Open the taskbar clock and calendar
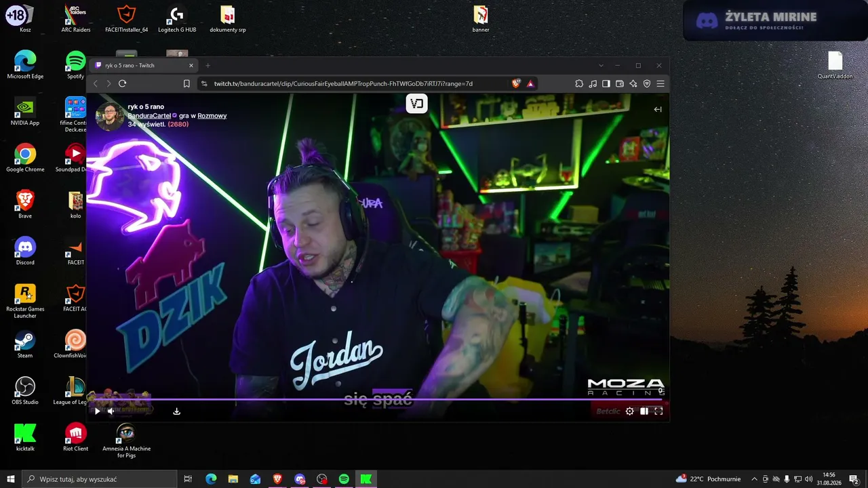This screenshot has height=488, width=868. coord(829,479)
